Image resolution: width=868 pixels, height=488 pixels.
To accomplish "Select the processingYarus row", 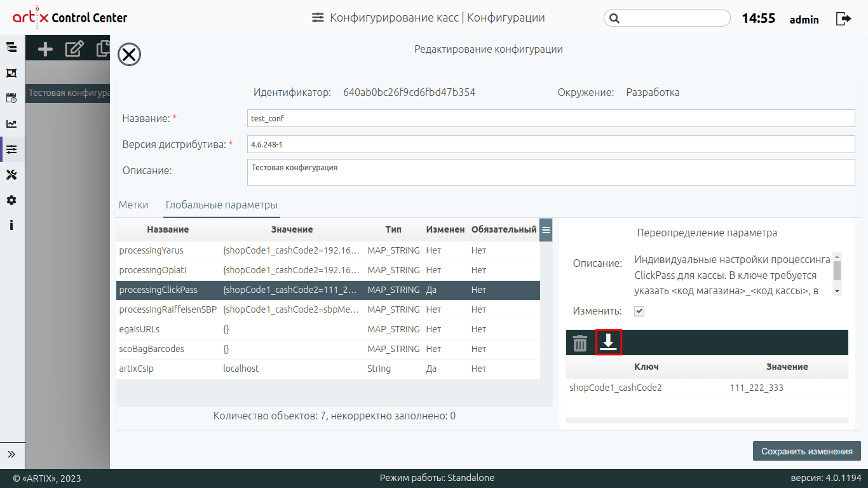I will click(328, 250).
